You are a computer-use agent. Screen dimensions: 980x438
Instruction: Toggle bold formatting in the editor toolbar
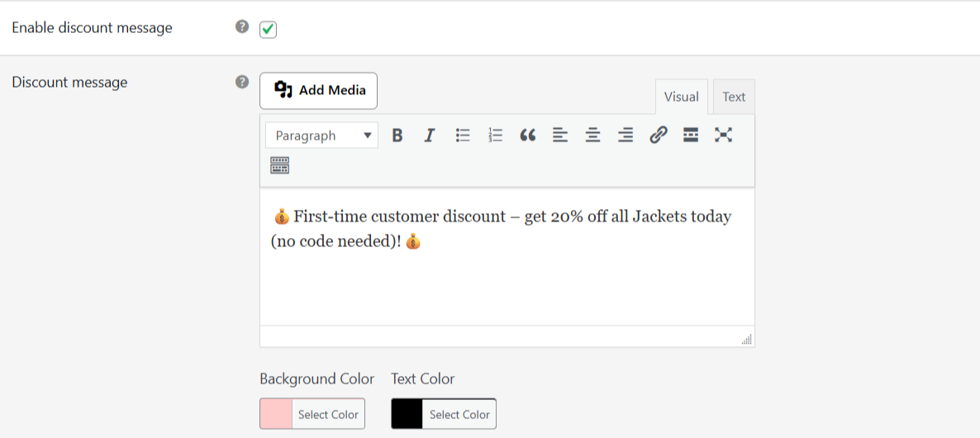pos(397,135)
